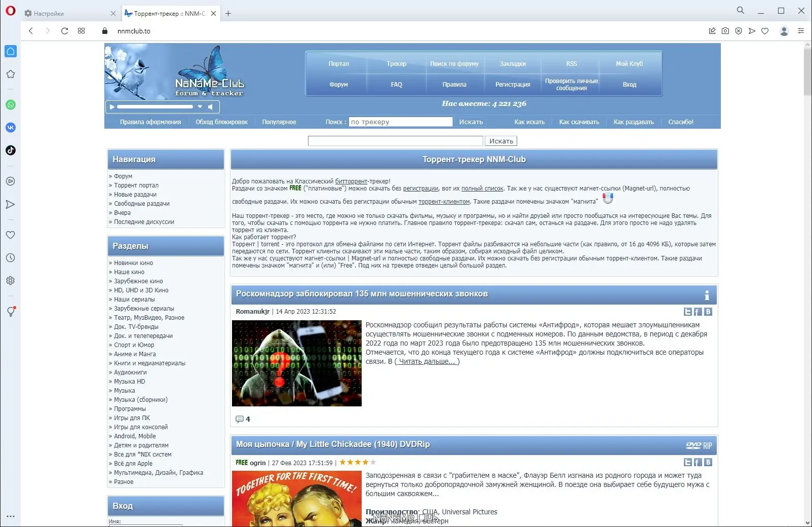Open WhatsApp from the Opera sidebar

point(11,105)
